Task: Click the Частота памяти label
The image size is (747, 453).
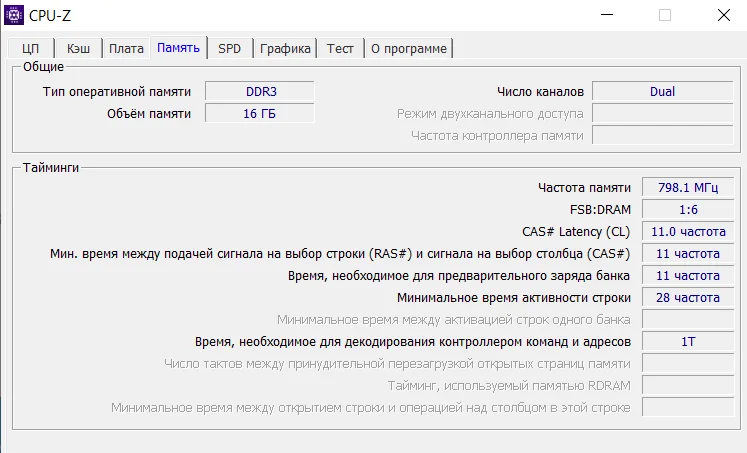Action: click(x=584, y=188)
